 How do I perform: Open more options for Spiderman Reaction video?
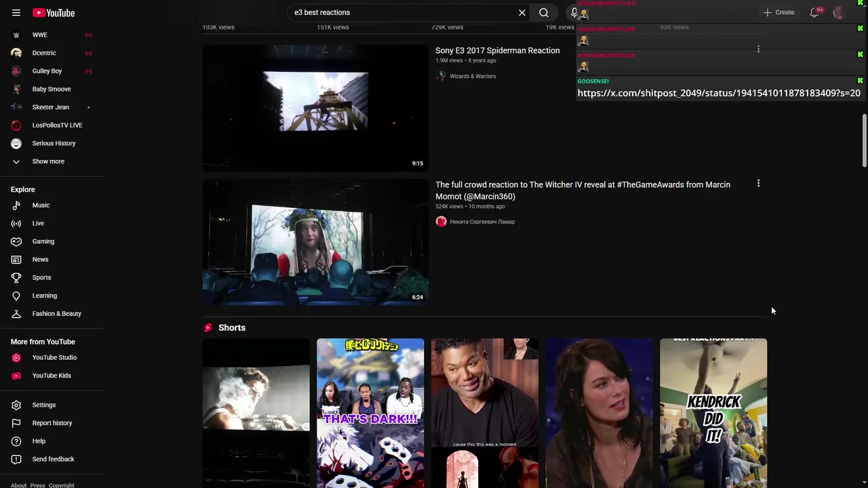click(758, 49)
